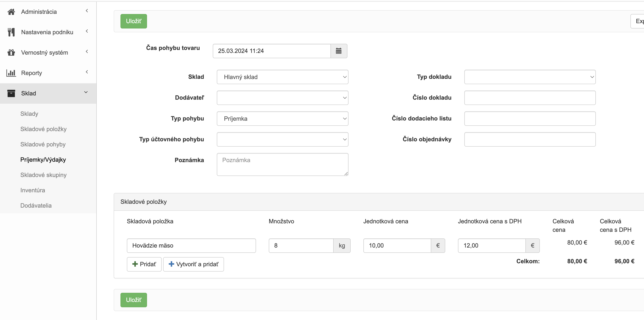This screenshot has width=644, height=320.
Task: Click the Vernostný systém gift icon
Action: pos(11,52)
